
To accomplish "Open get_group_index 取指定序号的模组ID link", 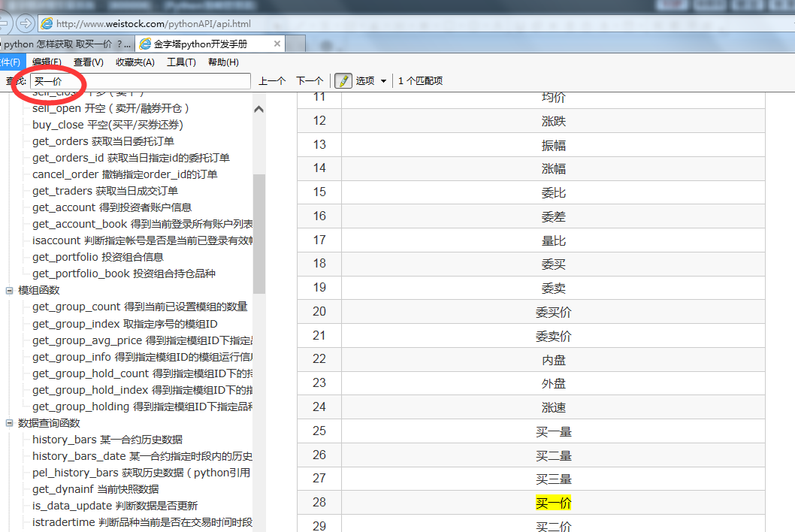I will click(125, 324).
